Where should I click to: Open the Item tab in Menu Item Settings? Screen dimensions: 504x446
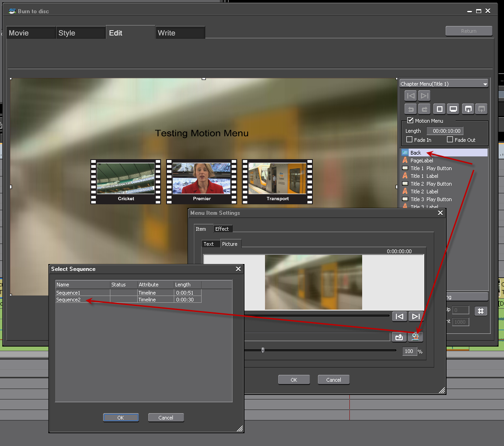[203, 229]
